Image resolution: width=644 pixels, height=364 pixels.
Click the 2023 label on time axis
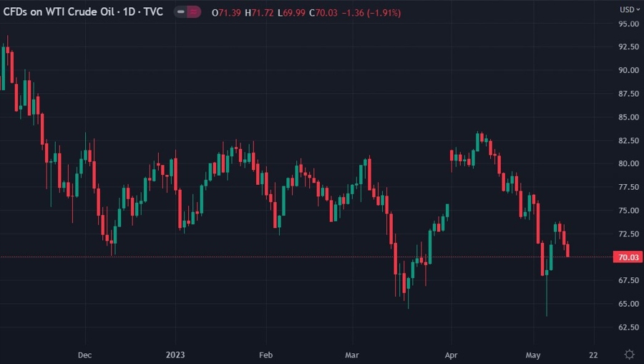click(175, 355)
